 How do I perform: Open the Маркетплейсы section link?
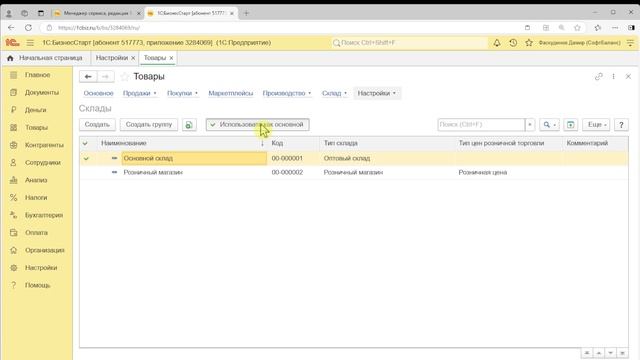pos(231,93)
